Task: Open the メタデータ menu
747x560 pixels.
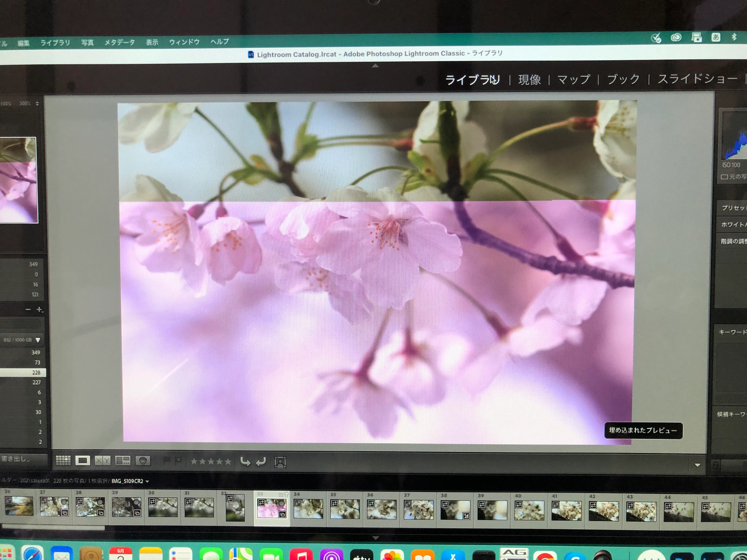Action: 119,43
